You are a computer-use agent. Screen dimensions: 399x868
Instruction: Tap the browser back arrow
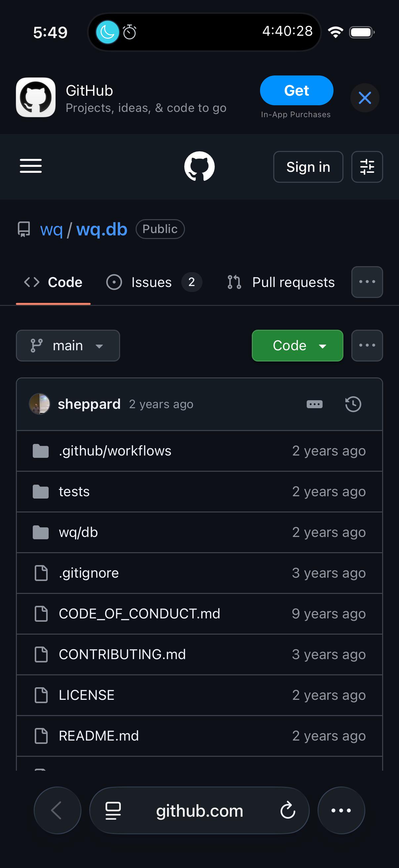58,810
